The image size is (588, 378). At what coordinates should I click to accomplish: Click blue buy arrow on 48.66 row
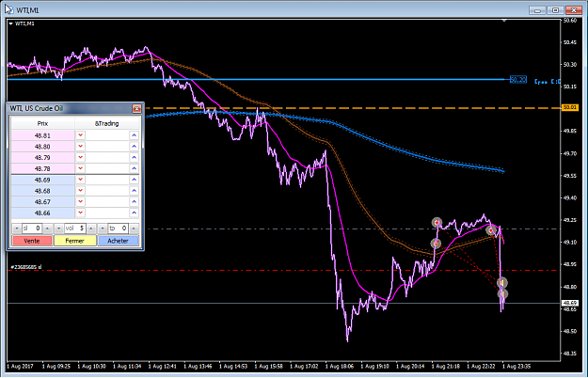coord(135,213)
